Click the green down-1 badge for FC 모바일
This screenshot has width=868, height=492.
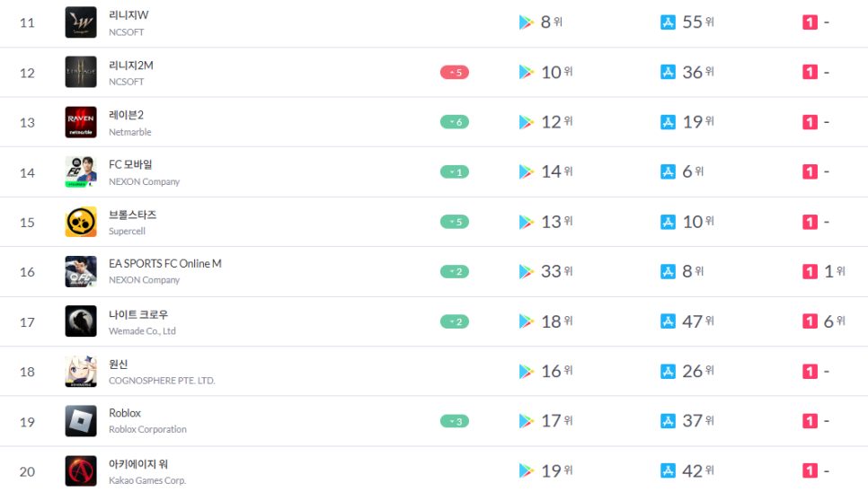point(455,171)
